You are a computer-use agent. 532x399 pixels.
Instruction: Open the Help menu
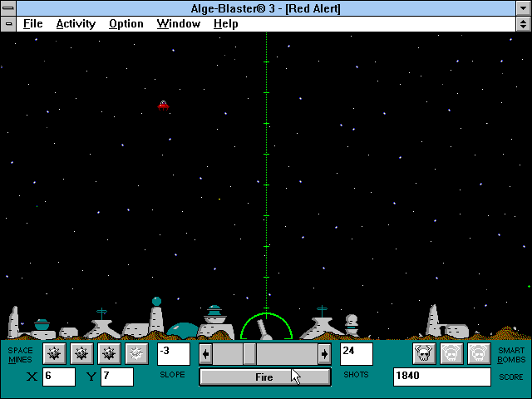(x=225, y=23)
